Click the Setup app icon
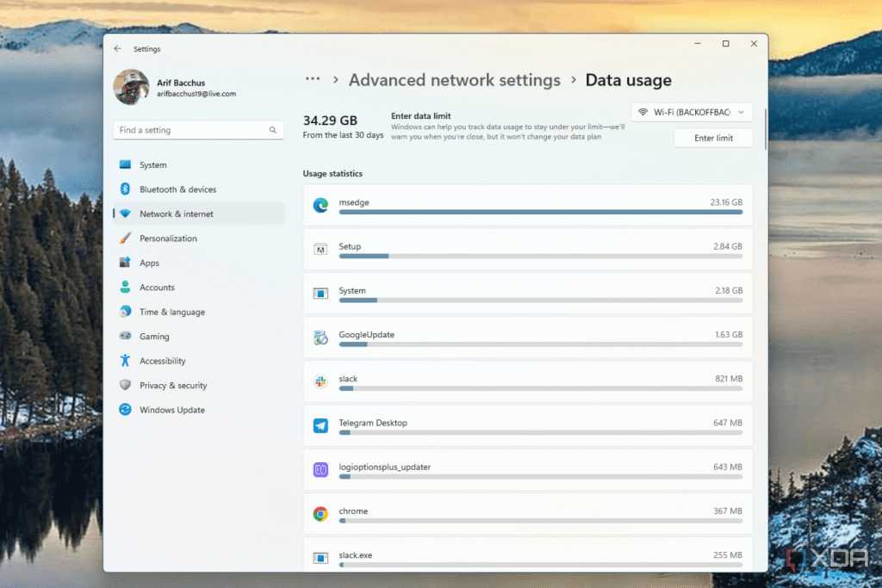The height and width of the screenshot is (588, 882). 320,250
